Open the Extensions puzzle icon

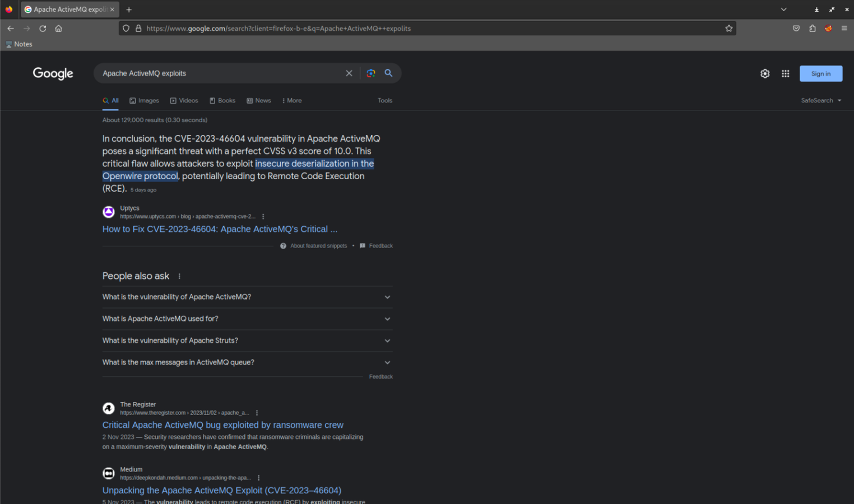pyautogui.click(x=812, y=29)
